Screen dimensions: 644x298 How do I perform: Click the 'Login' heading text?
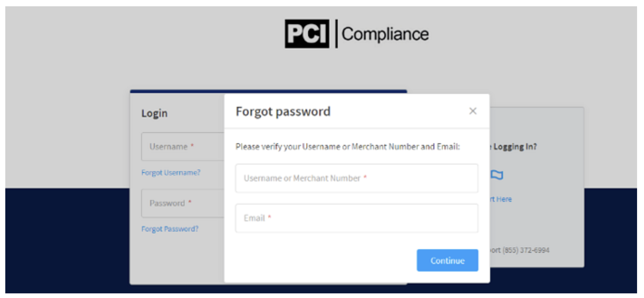(154, 113)
